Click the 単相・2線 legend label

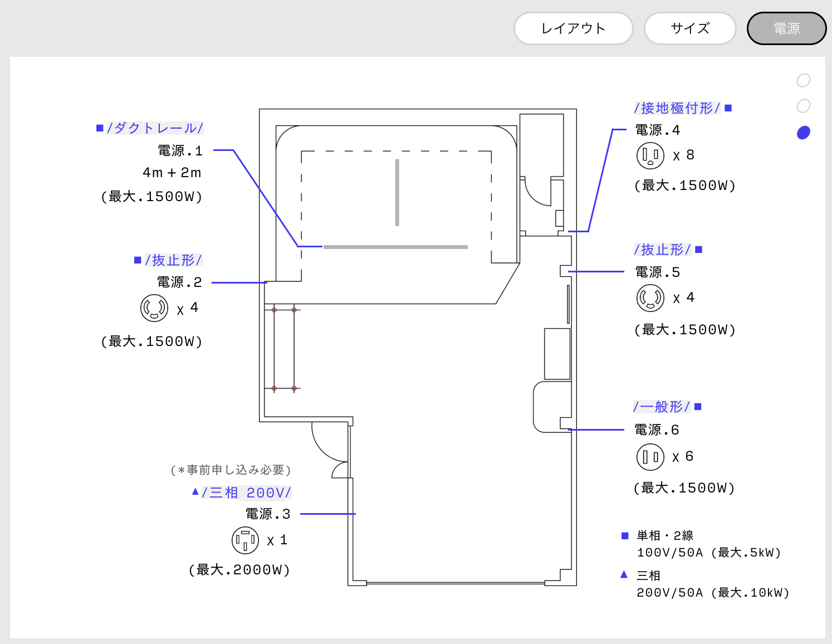(665, 536)
